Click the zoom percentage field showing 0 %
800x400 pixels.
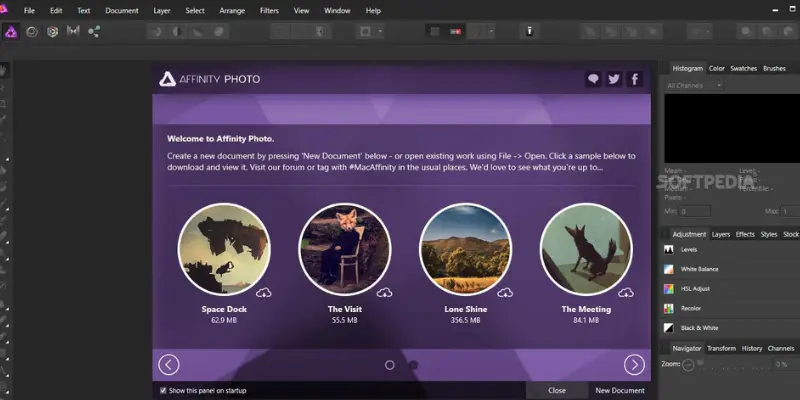click(x=786, y=364)
